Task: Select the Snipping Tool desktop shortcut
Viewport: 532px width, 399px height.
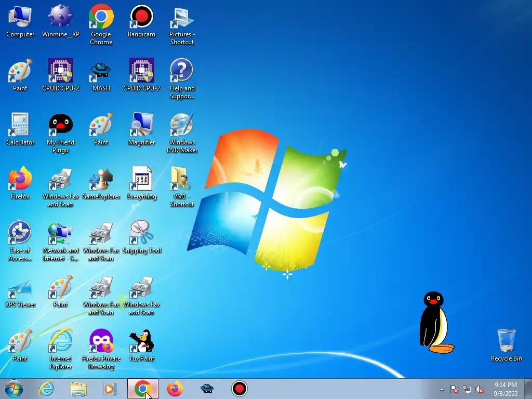Action: point(141,237)
